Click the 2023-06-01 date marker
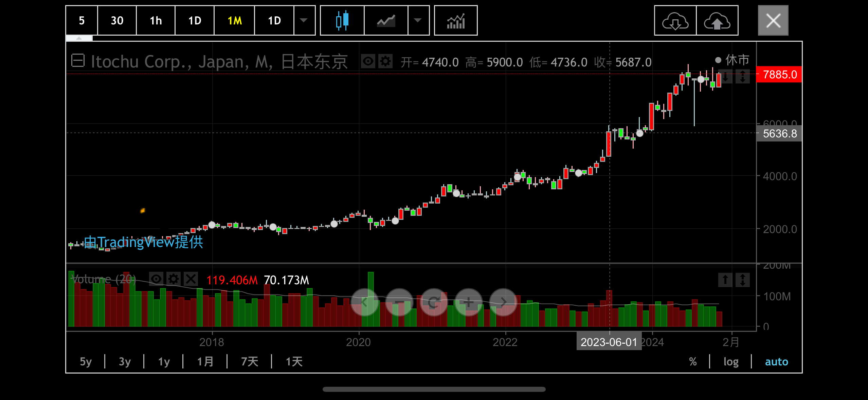 609,342
